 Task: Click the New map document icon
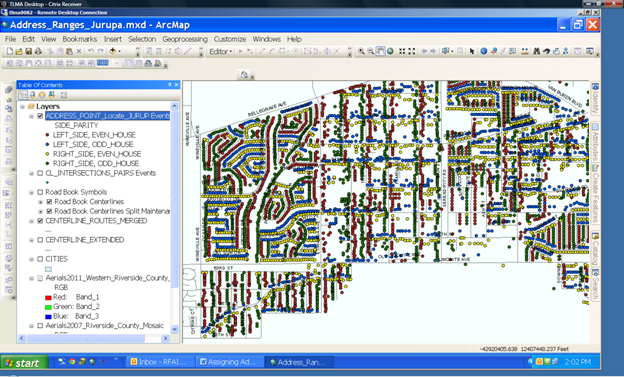tap(9, 51)
